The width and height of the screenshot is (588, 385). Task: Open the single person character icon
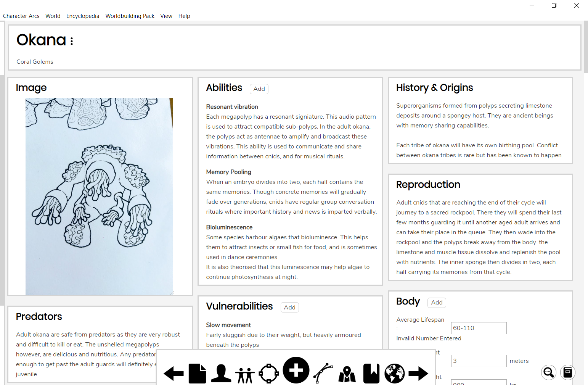point(221,374)
